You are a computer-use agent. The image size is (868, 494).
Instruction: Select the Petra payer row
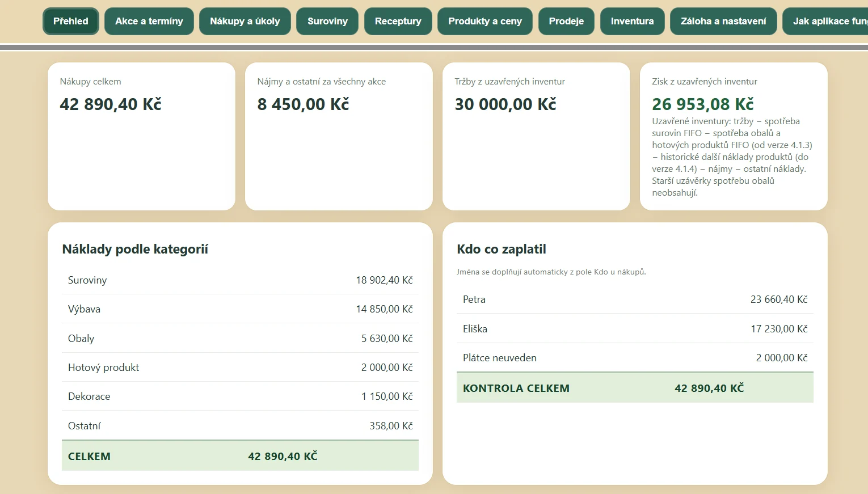point(635,299)
